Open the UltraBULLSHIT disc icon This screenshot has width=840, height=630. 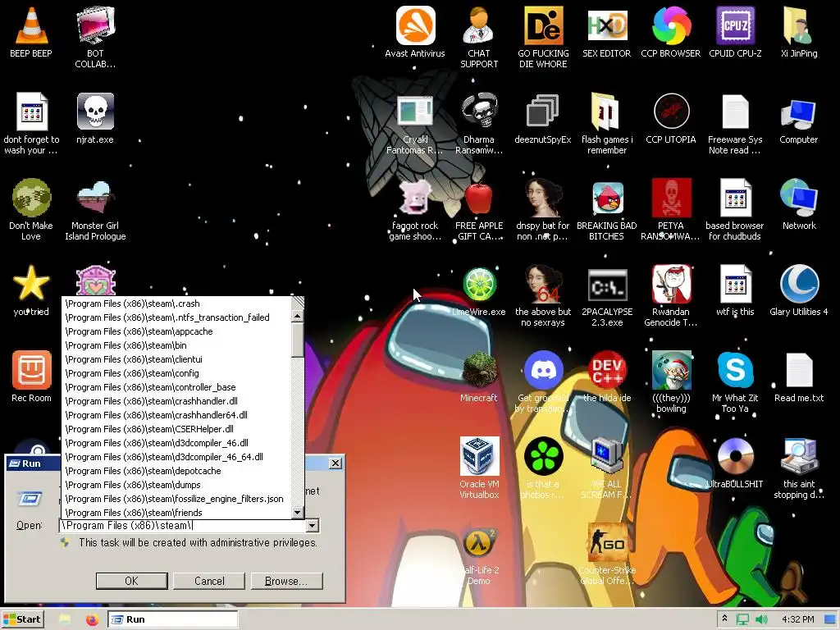735,456
